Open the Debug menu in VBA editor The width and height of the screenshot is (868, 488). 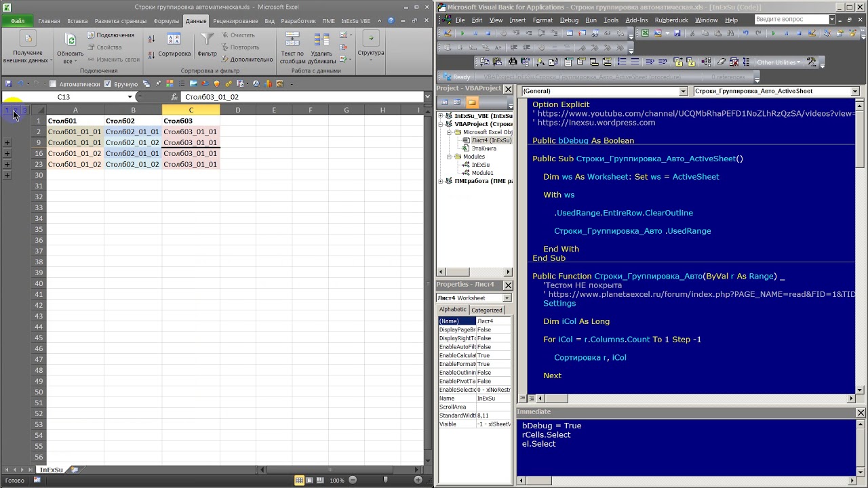pos(569,20)
